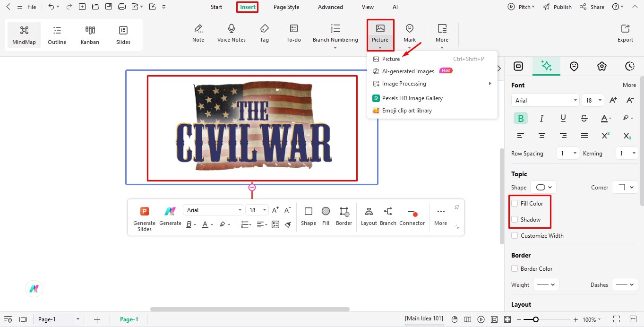Viewport: 644px width, 327px height.
Task: Open the topic Shape dropdown
Action: 543,187
